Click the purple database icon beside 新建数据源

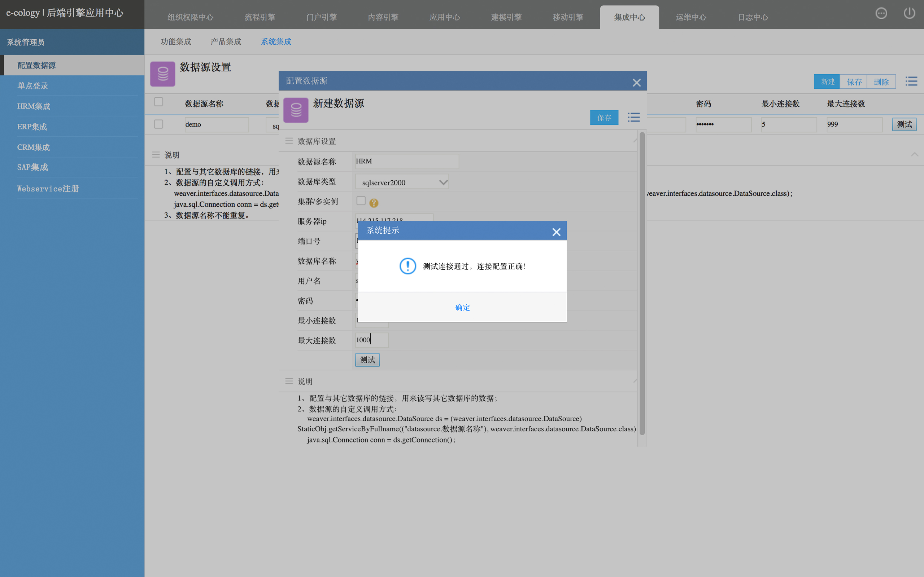[296, 110]
